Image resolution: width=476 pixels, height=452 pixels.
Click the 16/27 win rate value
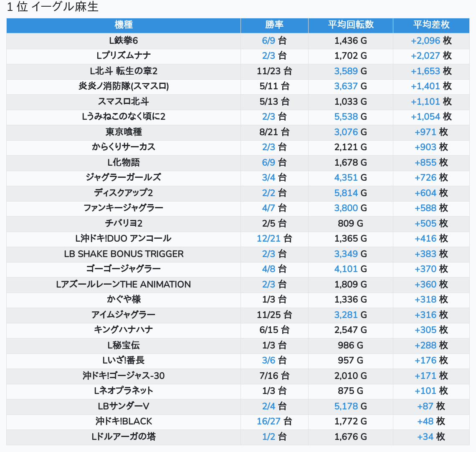tap(268, 422)
